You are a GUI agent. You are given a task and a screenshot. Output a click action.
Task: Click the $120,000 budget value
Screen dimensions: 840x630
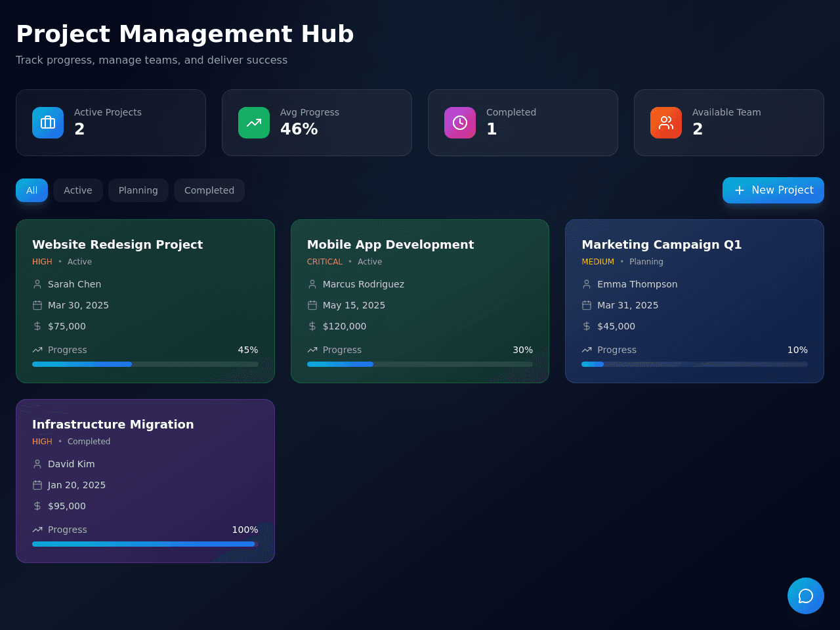click(x=345, y=326)
